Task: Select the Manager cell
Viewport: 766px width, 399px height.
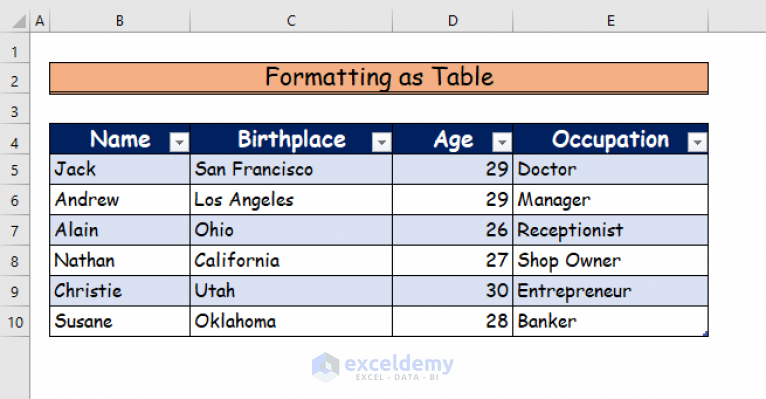Action: 611,199
